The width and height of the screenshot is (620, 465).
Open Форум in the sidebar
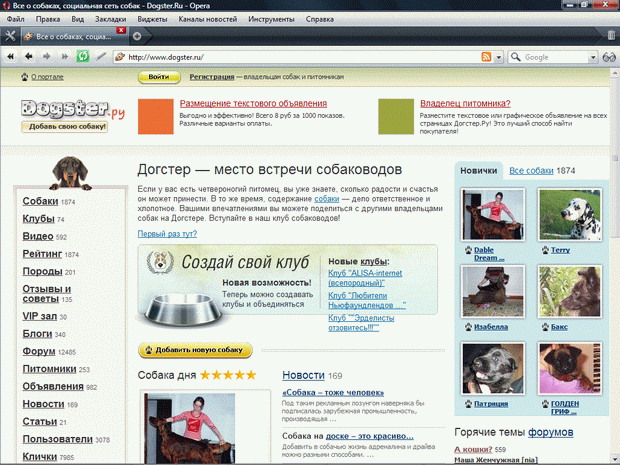click(39, 351)
